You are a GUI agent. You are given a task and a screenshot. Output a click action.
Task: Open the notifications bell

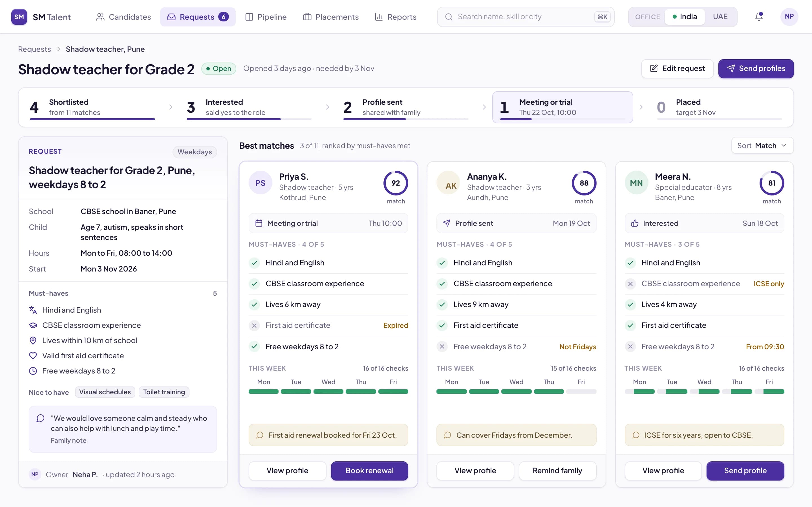[759, 16]
